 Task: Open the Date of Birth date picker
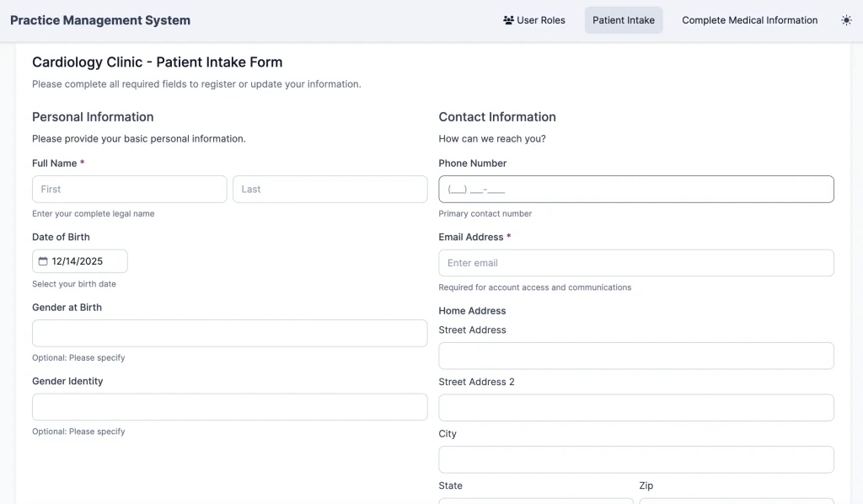click(80, 261)
